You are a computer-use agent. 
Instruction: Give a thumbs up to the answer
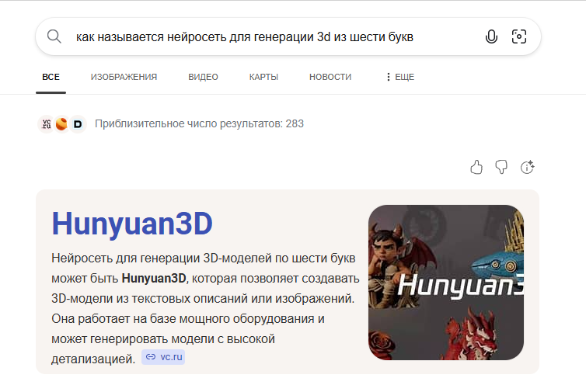pos(476,167)
